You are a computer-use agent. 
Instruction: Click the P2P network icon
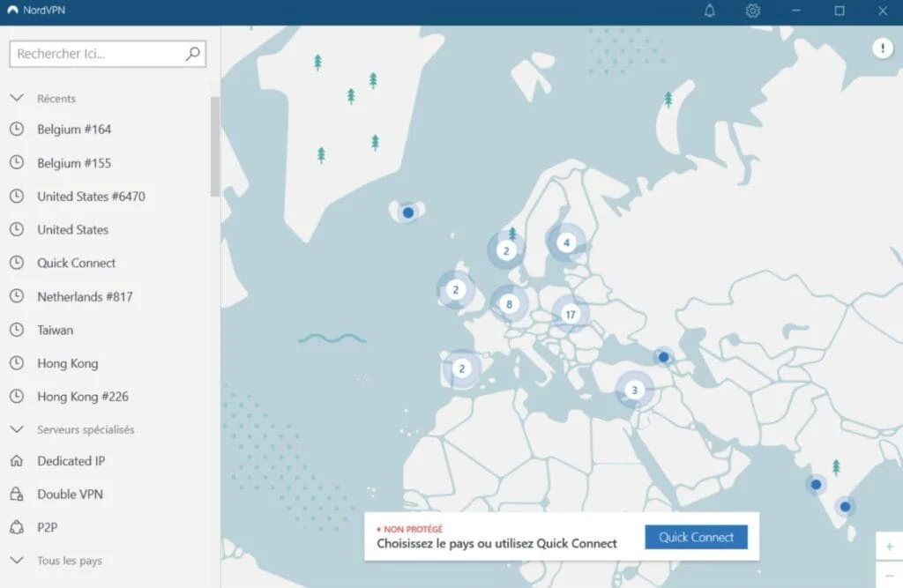[x=17, y=527]
